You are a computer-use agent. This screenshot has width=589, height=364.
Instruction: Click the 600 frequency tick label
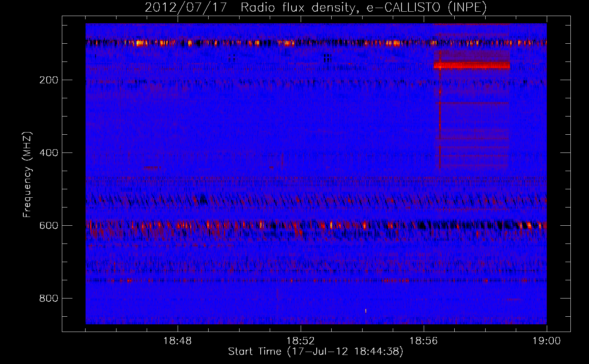49,226
